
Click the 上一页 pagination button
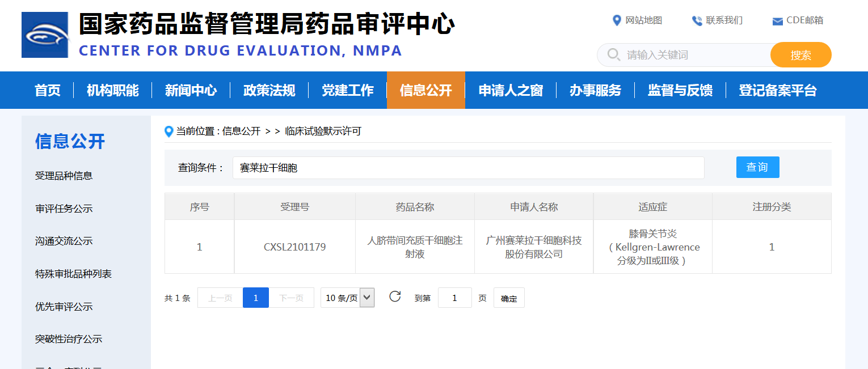tap(220, 298)
